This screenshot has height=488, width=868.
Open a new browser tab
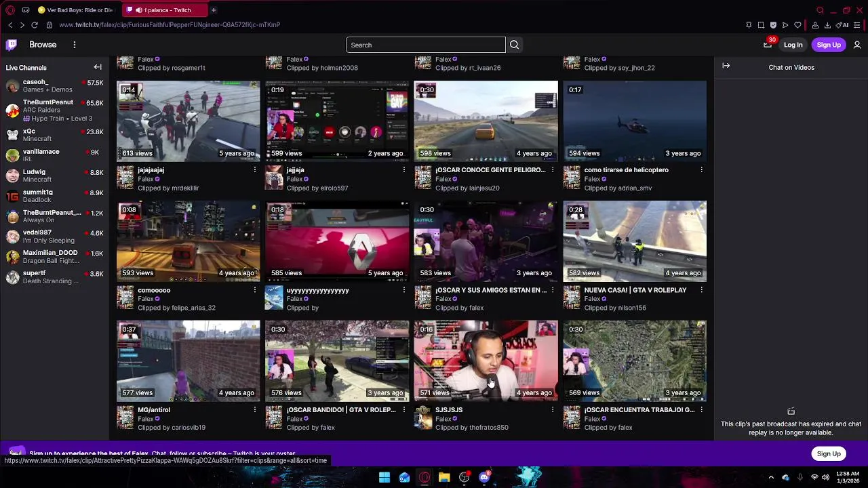tap(213, 10)
